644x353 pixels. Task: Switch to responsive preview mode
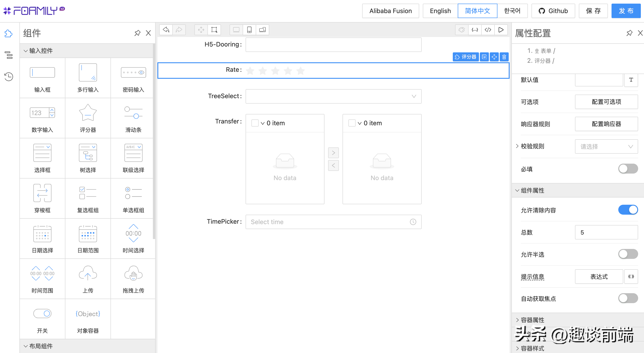point(262,30)
